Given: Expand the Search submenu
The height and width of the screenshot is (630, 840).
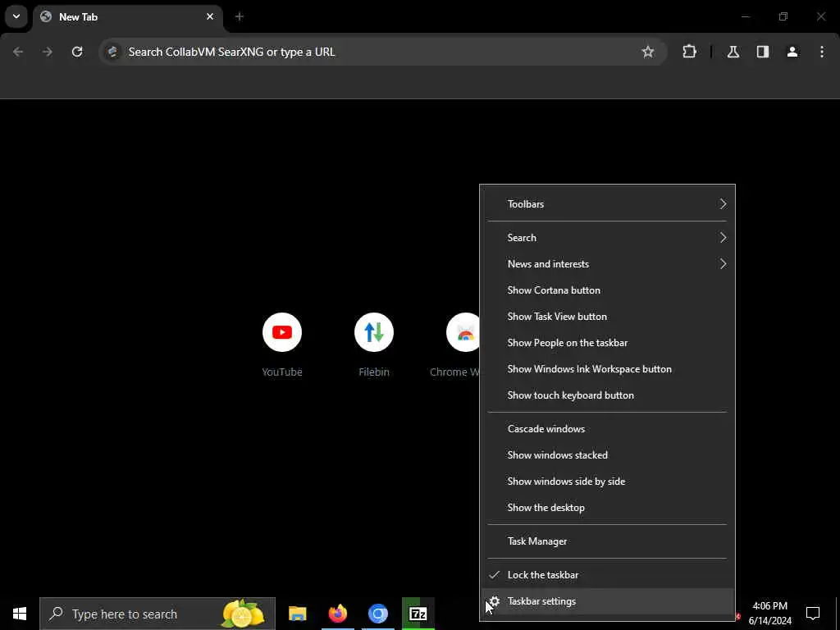Looking at the screenshot, I should pos(608,237).
